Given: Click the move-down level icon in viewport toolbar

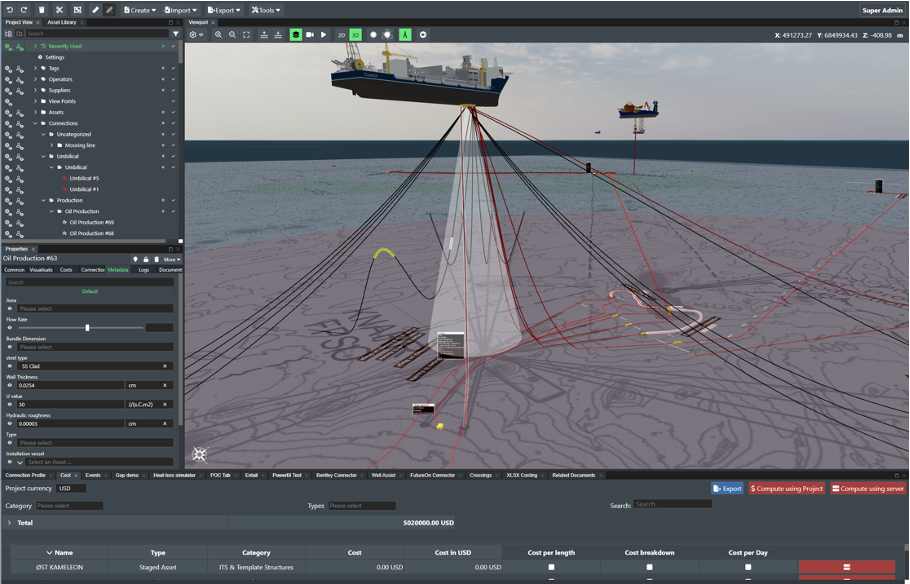Looking at the screenshot, I should [278, 35].
